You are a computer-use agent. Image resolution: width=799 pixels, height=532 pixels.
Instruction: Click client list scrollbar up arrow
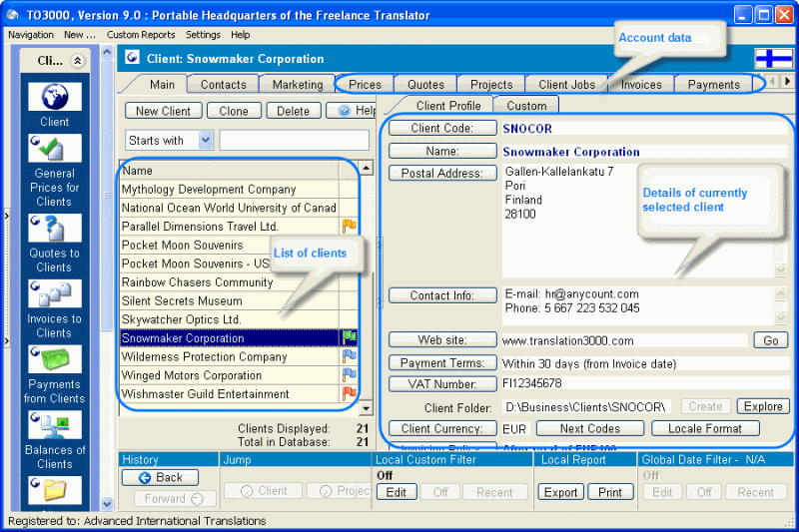[366, 168]
